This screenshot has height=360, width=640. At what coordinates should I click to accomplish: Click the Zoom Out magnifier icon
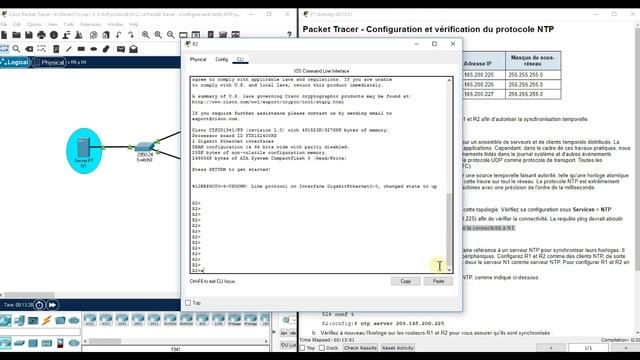click(171, 35)
